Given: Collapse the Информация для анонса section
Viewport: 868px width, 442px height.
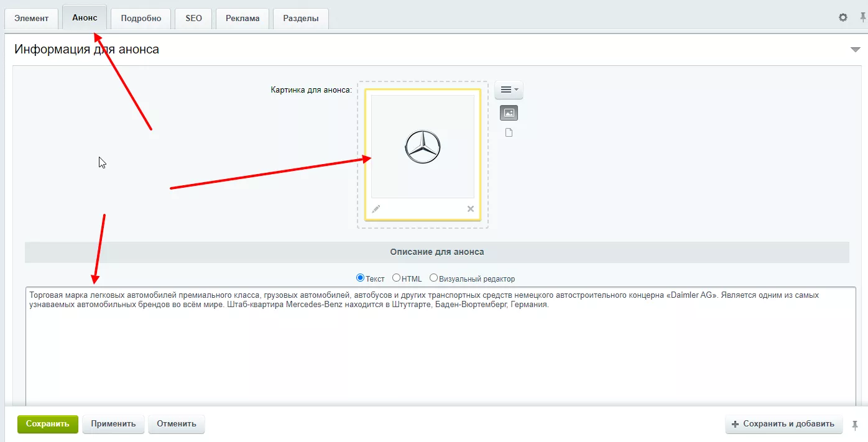Looking at the screenshot, I should pyautogui.click(x=855, y=50).
